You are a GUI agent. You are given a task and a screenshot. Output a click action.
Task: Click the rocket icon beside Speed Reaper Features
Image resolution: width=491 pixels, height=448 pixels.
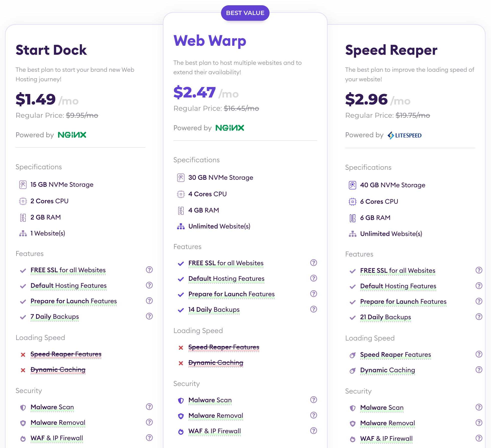tap(352, 355)
